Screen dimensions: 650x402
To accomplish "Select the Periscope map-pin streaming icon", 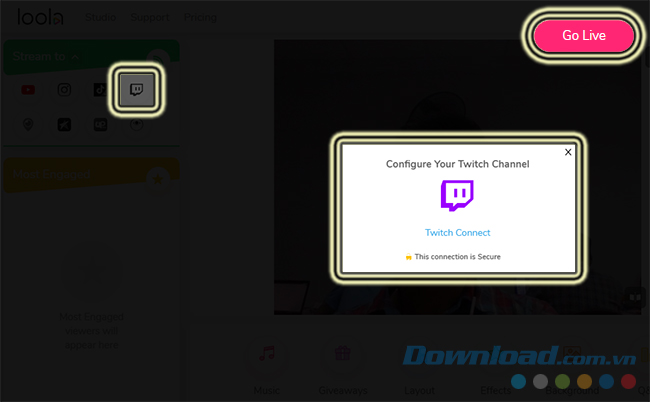I will point(28,124).
